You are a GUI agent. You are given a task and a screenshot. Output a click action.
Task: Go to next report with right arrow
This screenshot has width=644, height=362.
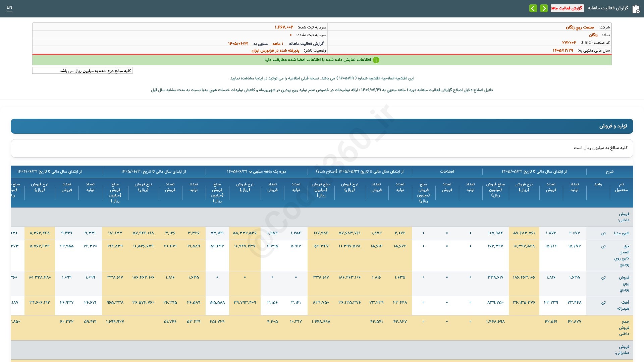[x=544, y=8]
